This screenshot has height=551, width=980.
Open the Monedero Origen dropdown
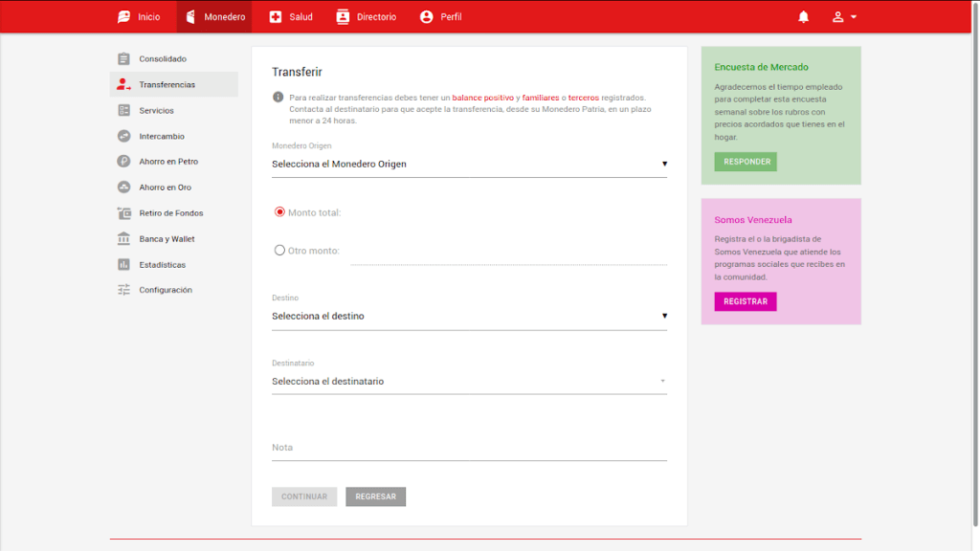pos(469,165)
